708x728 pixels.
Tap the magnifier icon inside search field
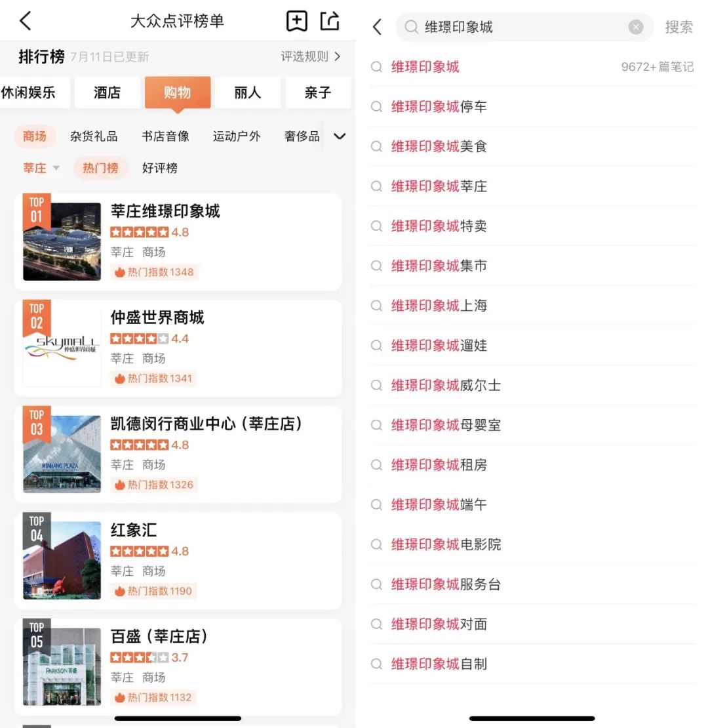click(x=411, y=27)
